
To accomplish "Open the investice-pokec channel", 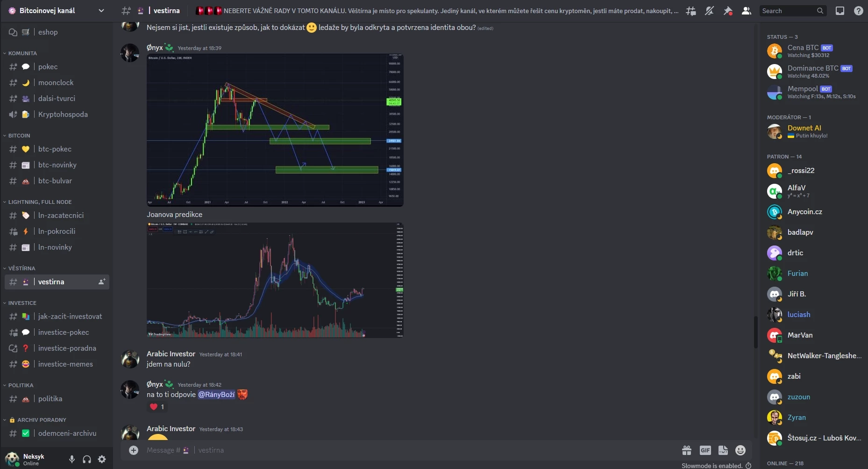I will pos(57,332).
